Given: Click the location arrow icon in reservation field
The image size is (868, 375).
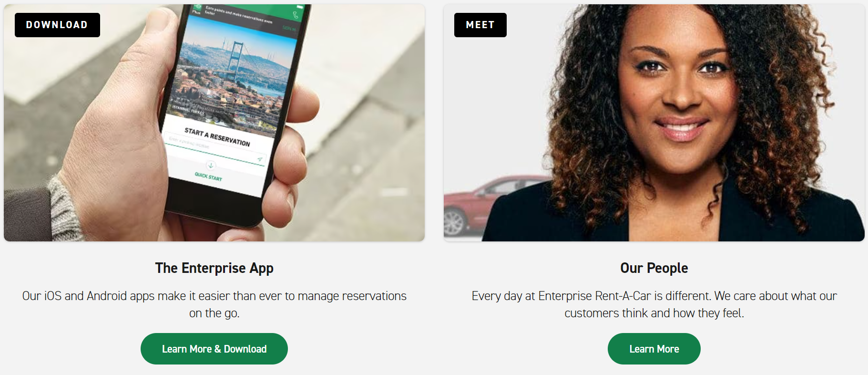Looking at the screenshot, I should coord(260,159).
